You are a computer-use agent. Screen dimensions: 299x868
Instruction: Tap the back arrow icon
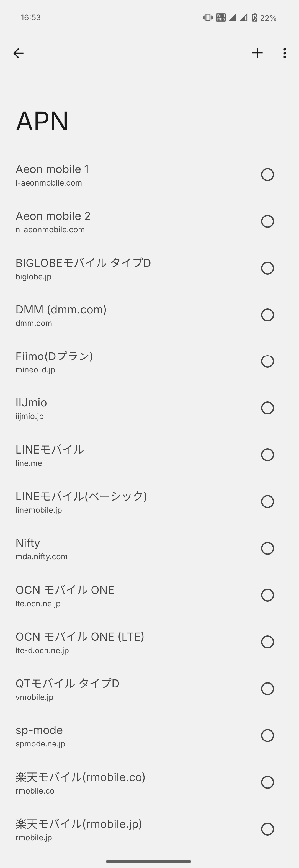[18, 53]
